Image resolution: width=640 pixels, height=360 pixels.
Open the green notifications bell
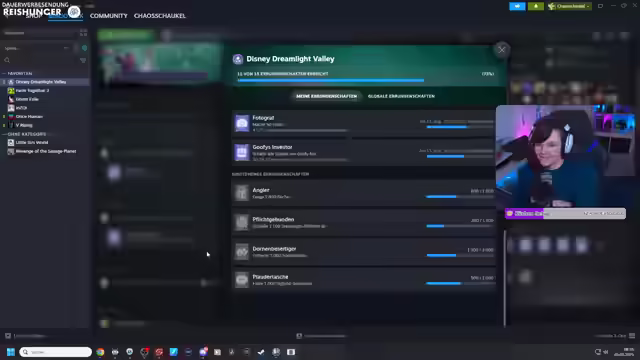coord(536,6)
